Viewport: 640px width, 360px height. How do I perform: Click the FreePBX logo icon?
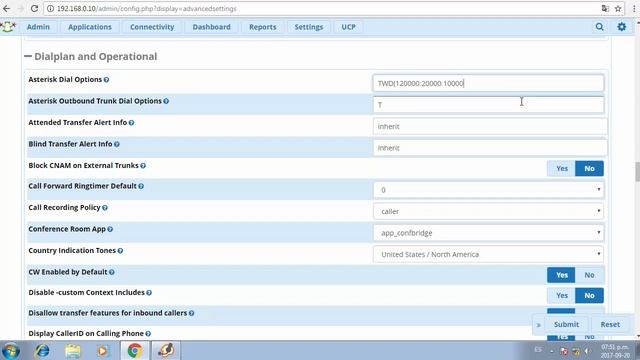[x=8, y=27]
